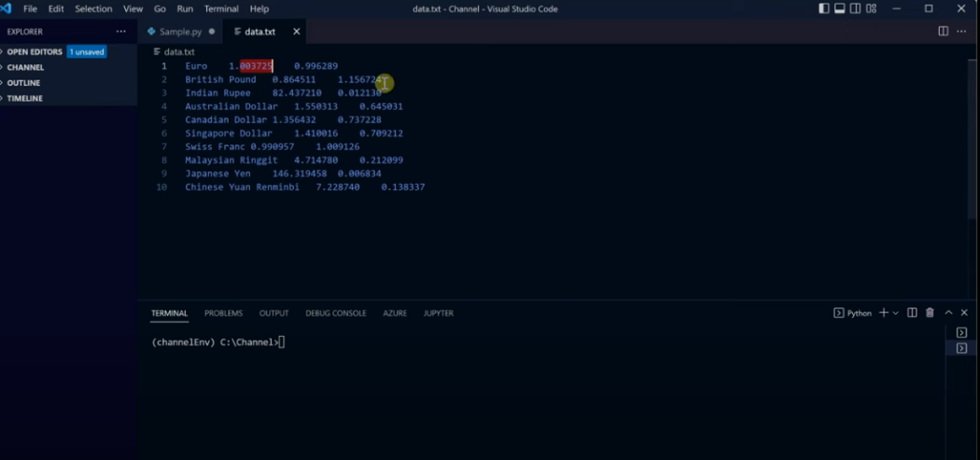Open the customize layout icon
Viewport: 980px width, 460px height.
[x=871, y=8]
